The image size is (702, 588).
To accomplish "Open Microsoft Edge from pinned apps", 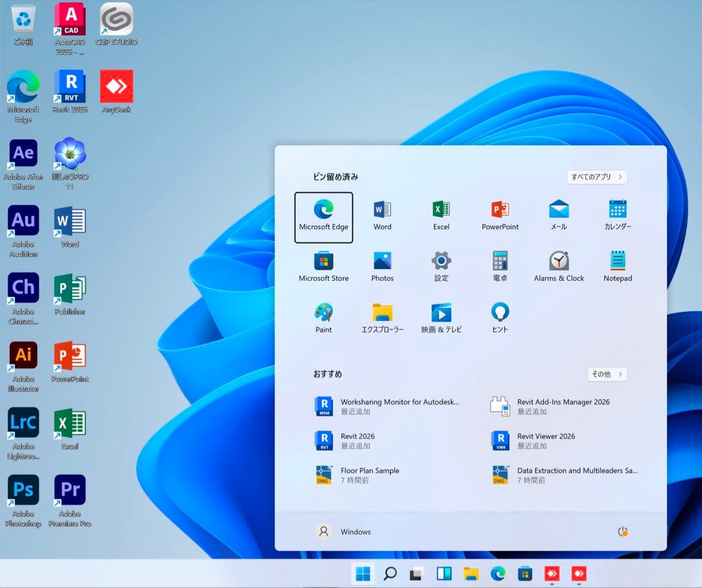I will [324, 216].
